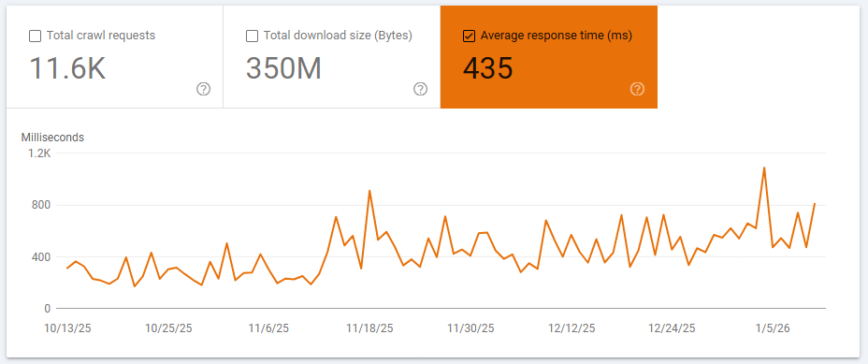The width and height of the screenshot is (868, 364).
Task: Click the 0 axis value
Action: (x=48, y=309)
